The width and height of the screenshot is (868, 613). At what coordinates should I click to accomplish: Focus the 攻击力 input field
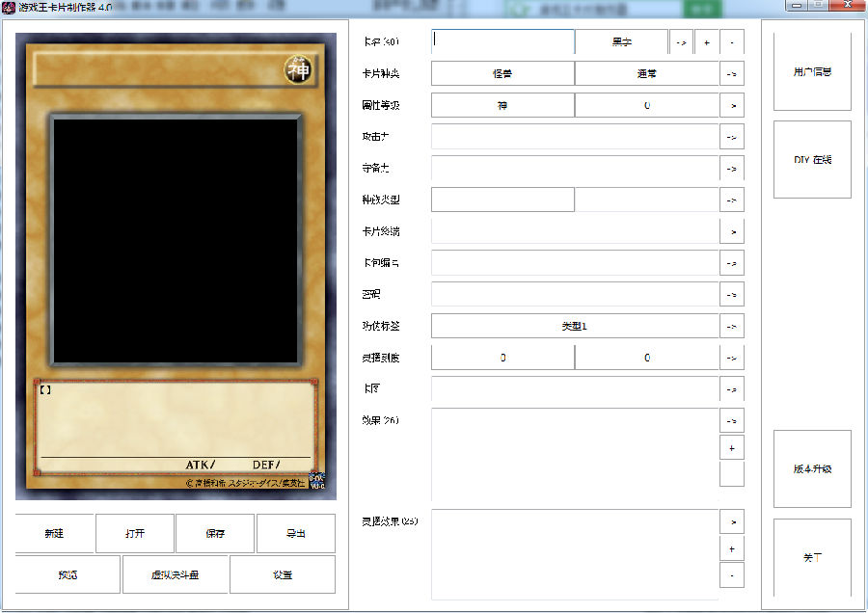point(575,137)
